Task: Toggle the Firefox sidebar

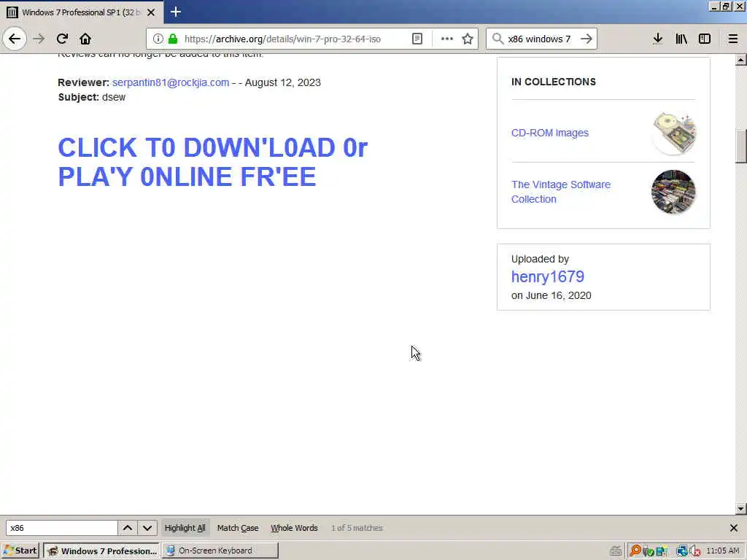Action: click(x=705, y=39)
